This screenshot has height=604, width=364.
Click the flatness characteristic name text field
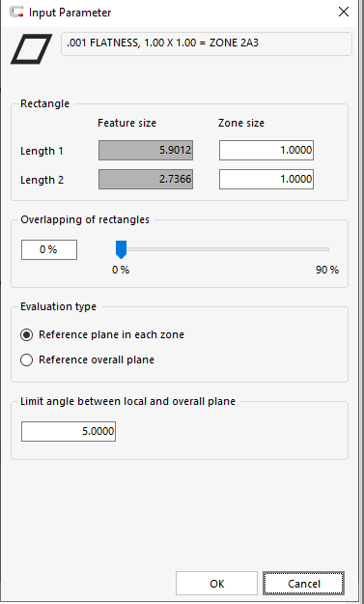coord(207,43)
